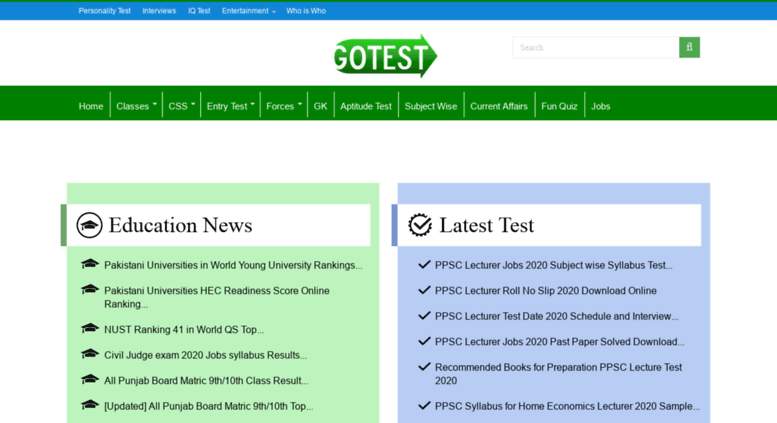Screen dimensions: 777x423
Task: Click cap icon beside World Young University Rankings
Action: 90,264
